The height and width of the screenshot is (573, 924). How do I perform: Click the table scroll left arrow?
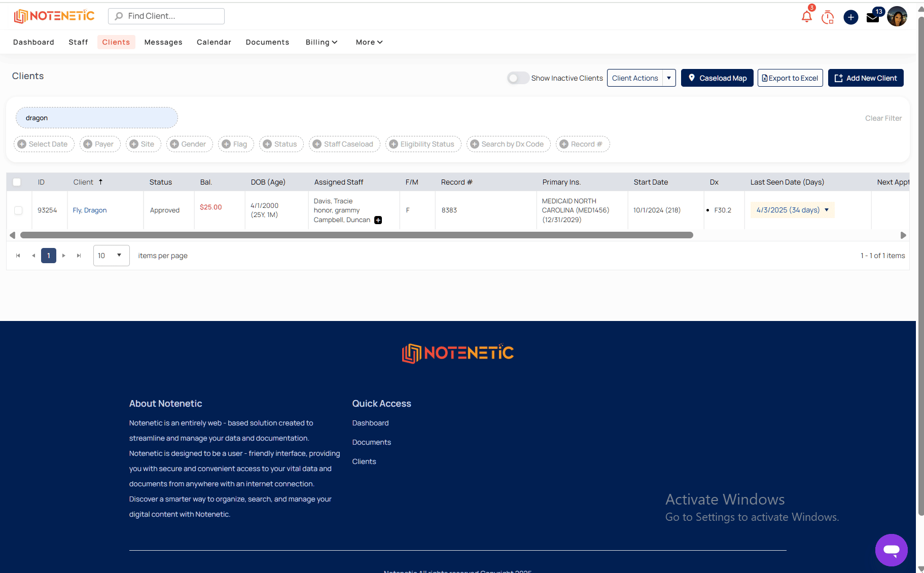(13, 235)
